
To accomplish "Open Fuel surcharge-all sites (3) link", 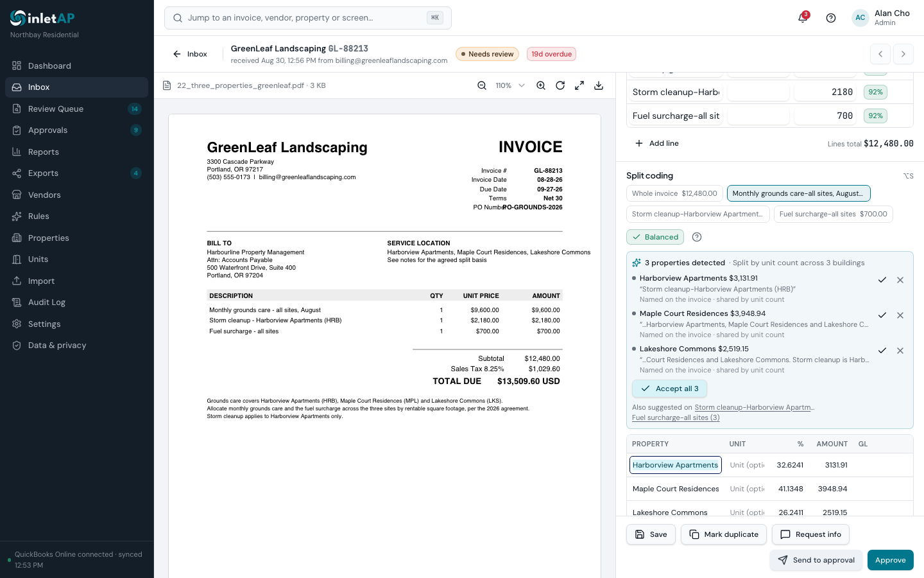I will (676, 417).
